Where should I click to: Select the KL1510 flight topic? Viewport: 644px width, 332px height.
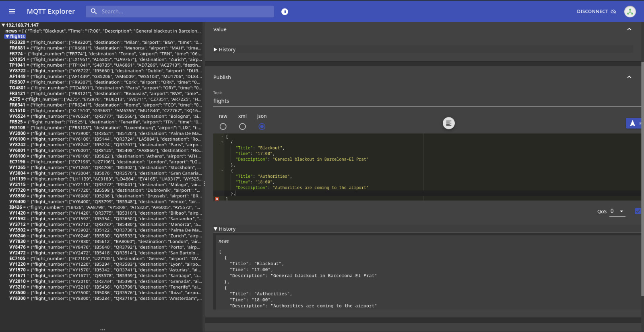[105, 111]
